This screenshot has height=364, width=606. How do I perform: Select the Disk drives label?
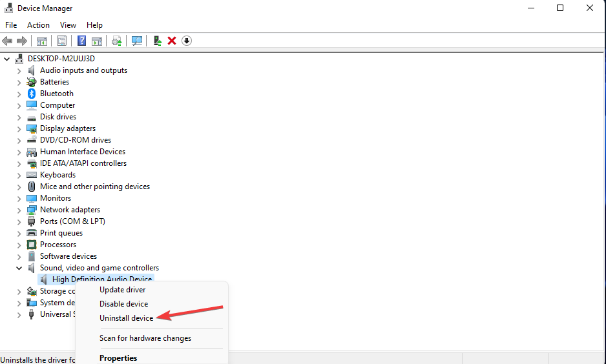click(x=58, y=117)
